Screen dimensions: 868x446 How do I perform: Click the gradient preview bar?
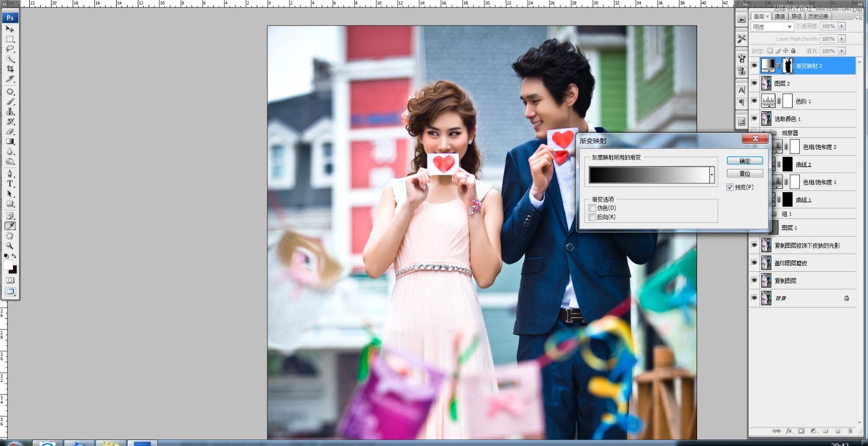pos(649,175)
